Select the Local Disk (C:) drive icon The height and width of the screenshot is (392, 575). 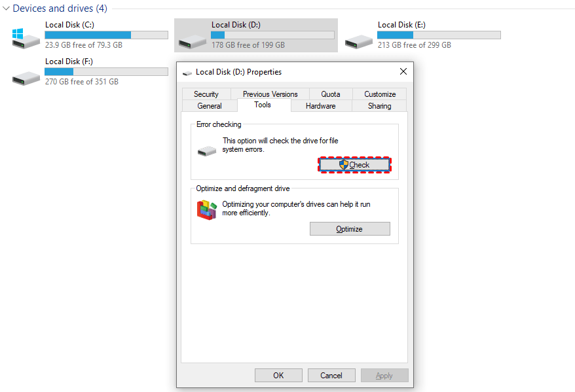pyautogui.click(x=26, y=39)
